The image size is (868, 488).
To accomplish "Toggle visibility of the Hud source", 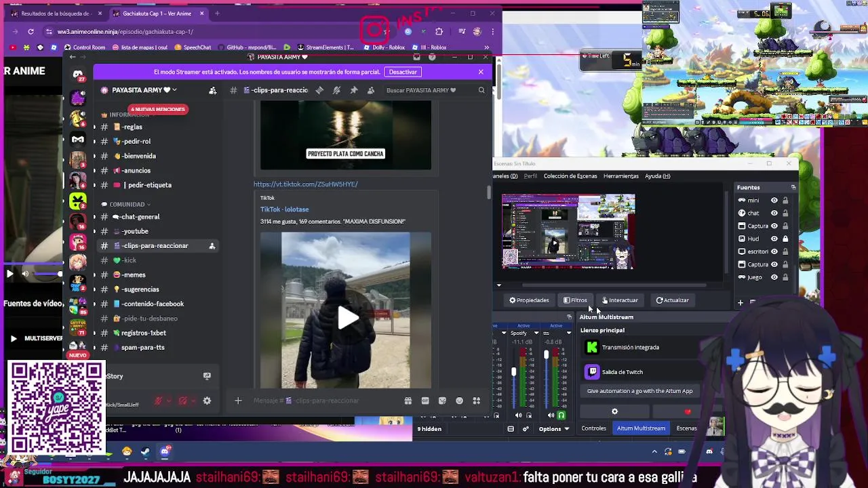I will [774, 239].
